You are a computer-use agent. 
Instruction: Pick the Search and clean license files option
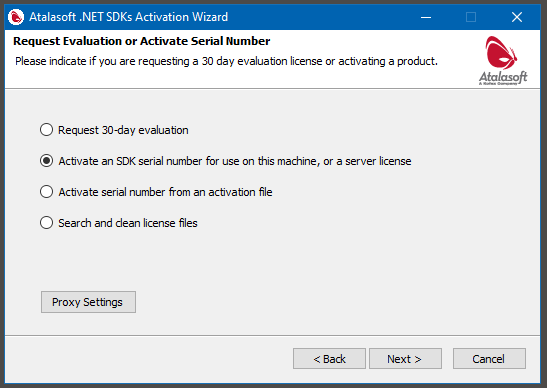pos(46,223)
